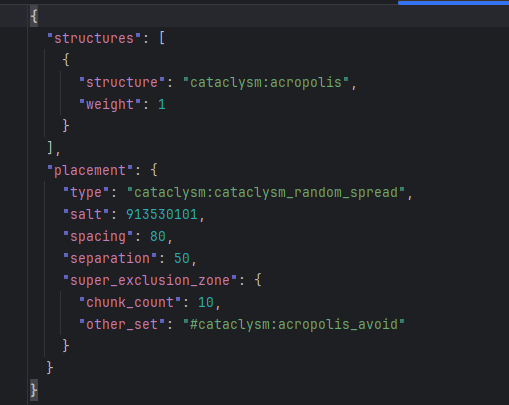Click the separation value 50
The image size is (509, 405).
(182, 258)
